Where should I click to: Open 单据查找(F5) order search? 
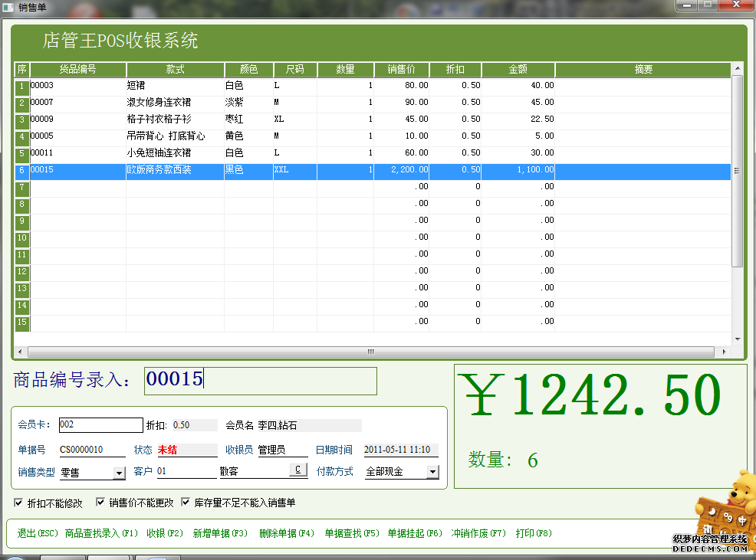pos(352,533)
